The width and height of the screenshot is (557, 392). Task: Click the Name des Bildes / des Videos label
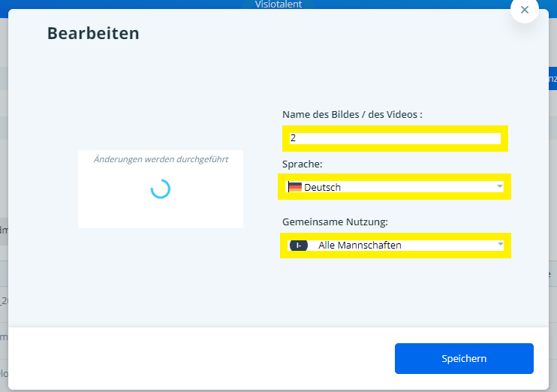click(x=352, y=114)
